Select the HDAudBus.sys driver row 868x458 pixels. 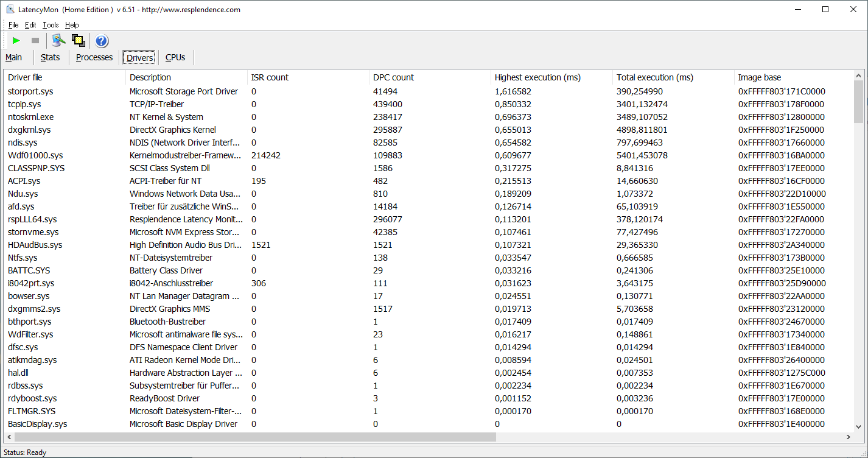click(429, 245)
